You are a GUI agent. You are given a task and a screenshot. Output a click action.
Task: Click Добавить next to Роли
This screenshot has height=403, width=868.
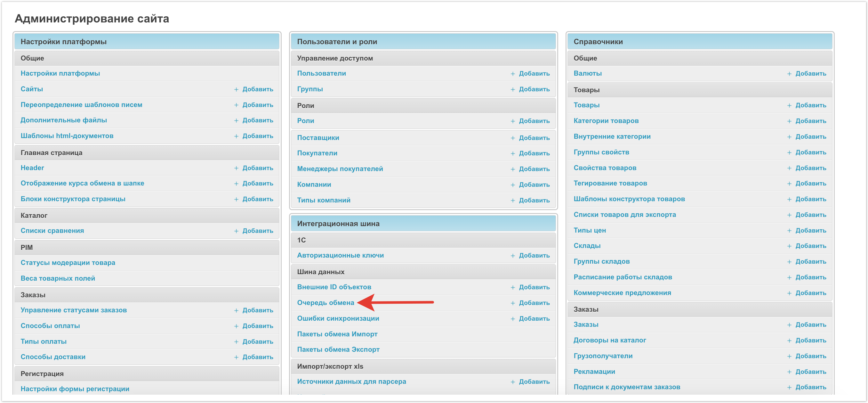534,121
